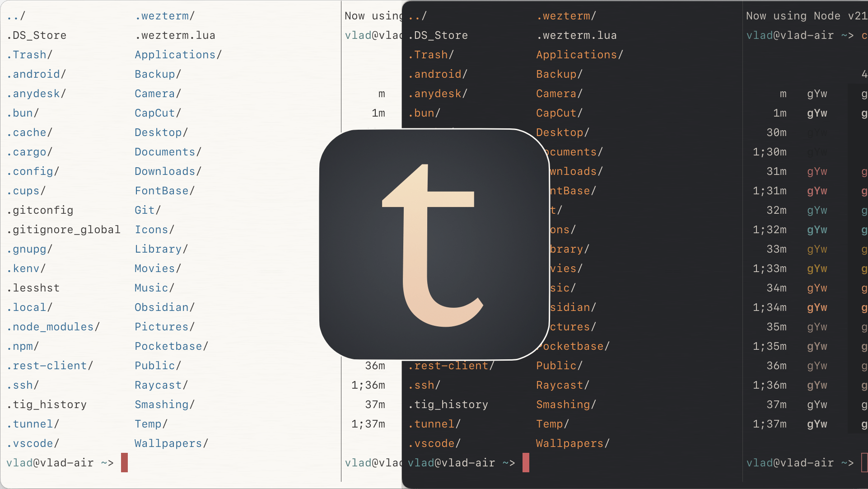In the dark window, click 'CapCut/'
The height and width of the screenshot is (489, 868).
(560, 113)
